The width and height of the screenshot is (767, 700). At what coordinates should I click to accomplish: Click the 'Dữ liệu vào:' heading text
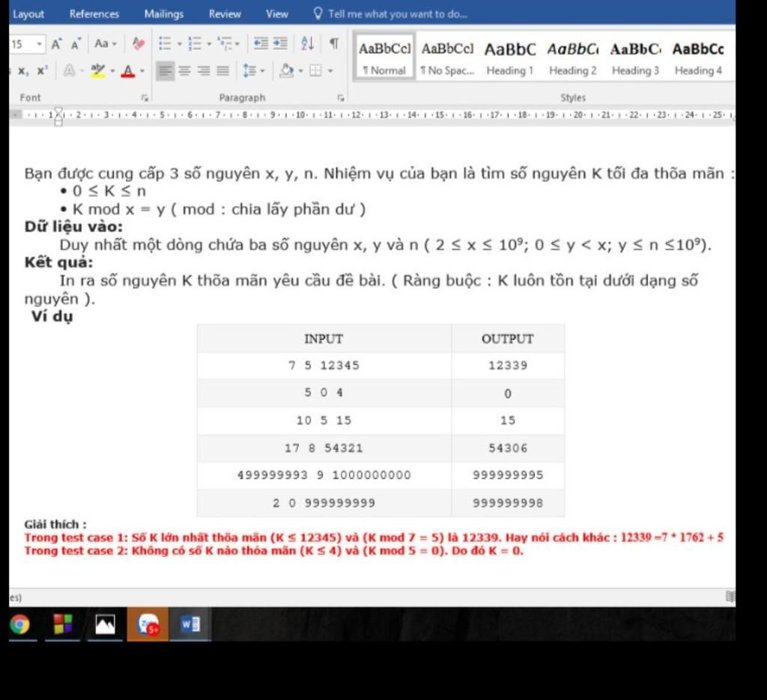pyautogui.click(x=74, y=227)
